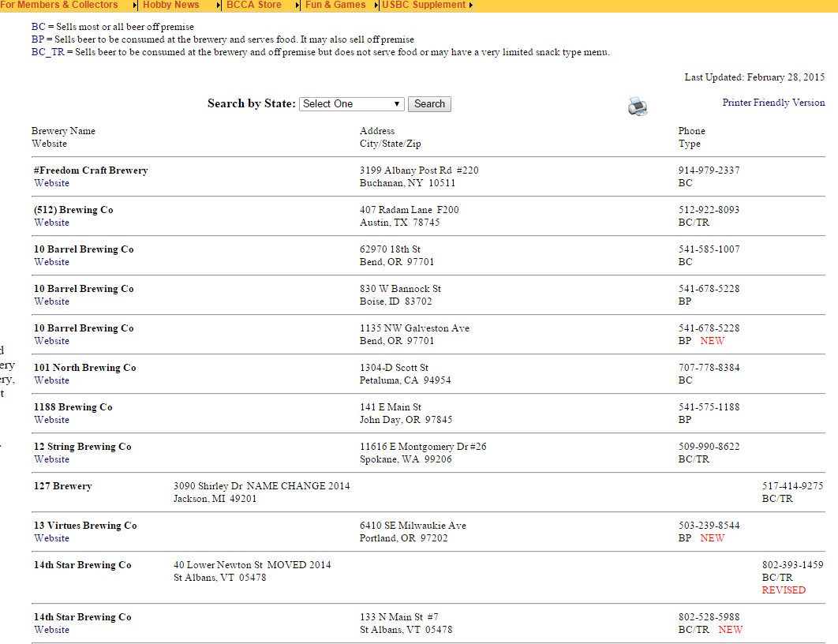The width and height of the screenshot is (838, 644).
Task: Open the BCCA Store menu
Action: point(254,5)
